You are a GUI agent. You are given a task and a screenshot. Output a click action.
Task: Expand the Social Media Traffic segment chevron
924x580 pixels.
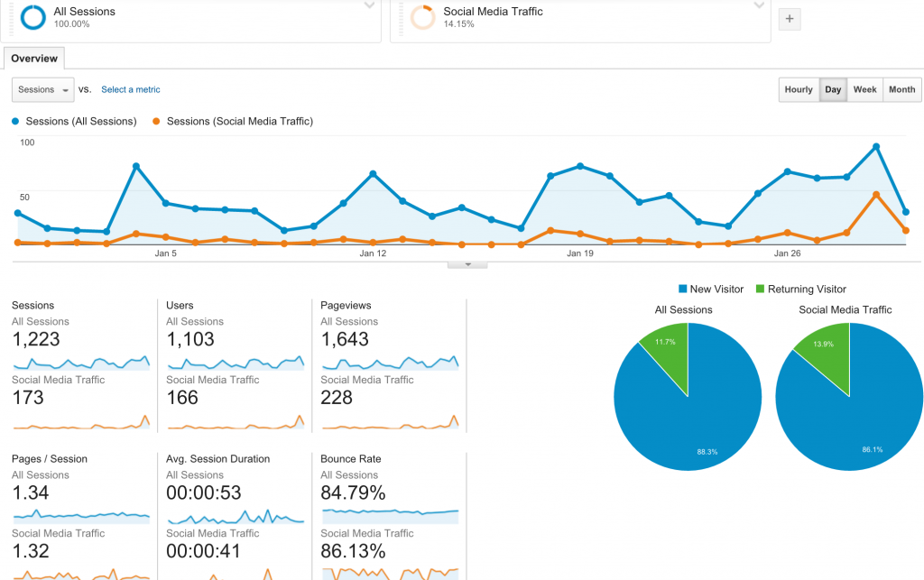[x=759, y=6]
